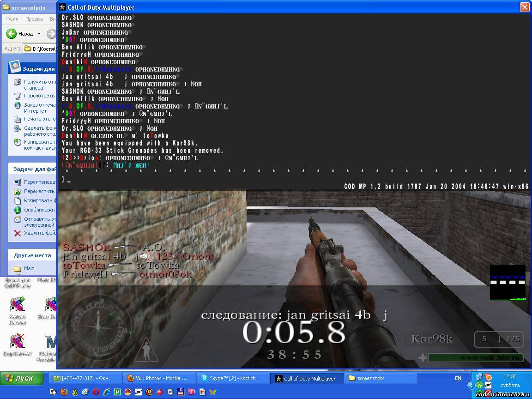532x399 pixels.
Task: Click the green Back arrow in screenshots window
Action: tap(11, 34)
